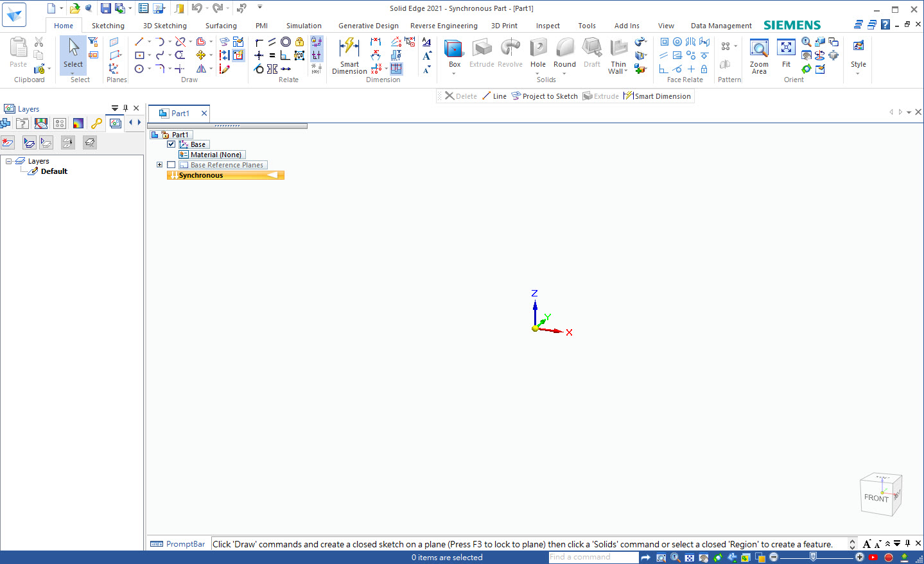Click the Rotate view icon in status bar
The width and height of the screenshot is (924, 564).
tap(718, 558)
